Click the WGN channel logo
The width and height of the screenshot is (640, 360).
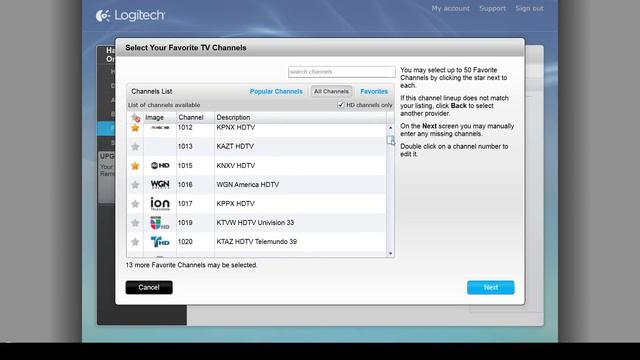click(x=160, y=184)
